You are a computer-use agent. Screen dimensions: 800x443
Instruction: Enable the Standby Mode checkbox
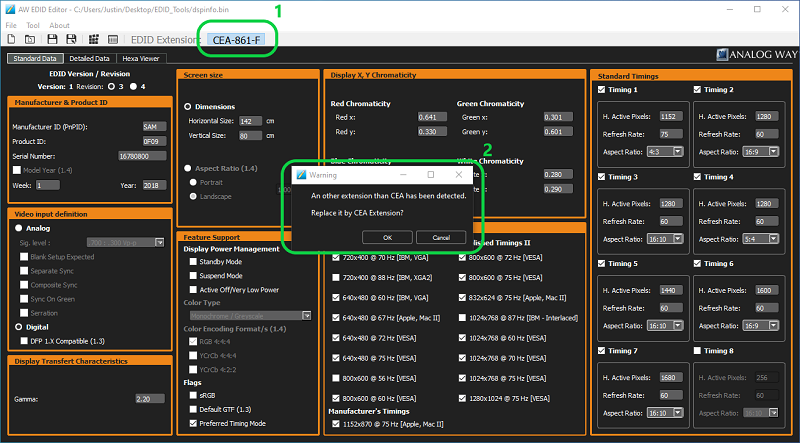click(x=191, y=262)
